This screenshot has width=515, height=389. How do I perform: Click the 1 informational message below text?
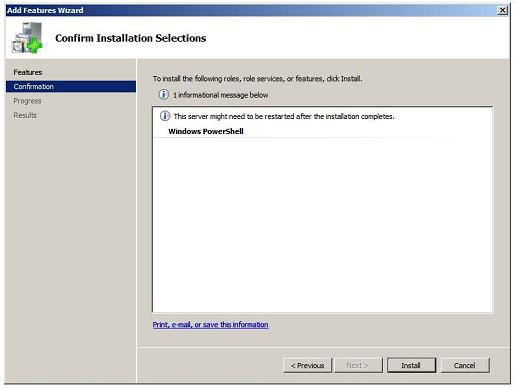click(220, 95)
